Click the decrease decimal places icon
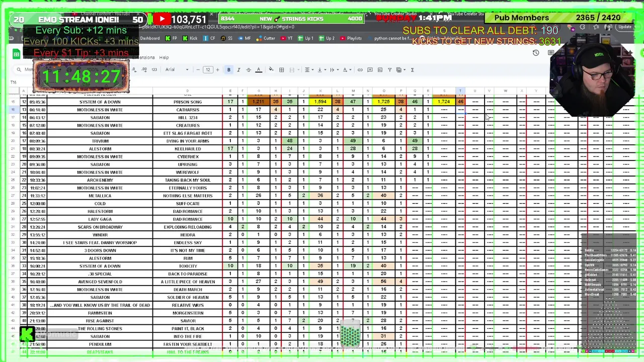This screenshot has height=362, width=644. tap(135, 70)
